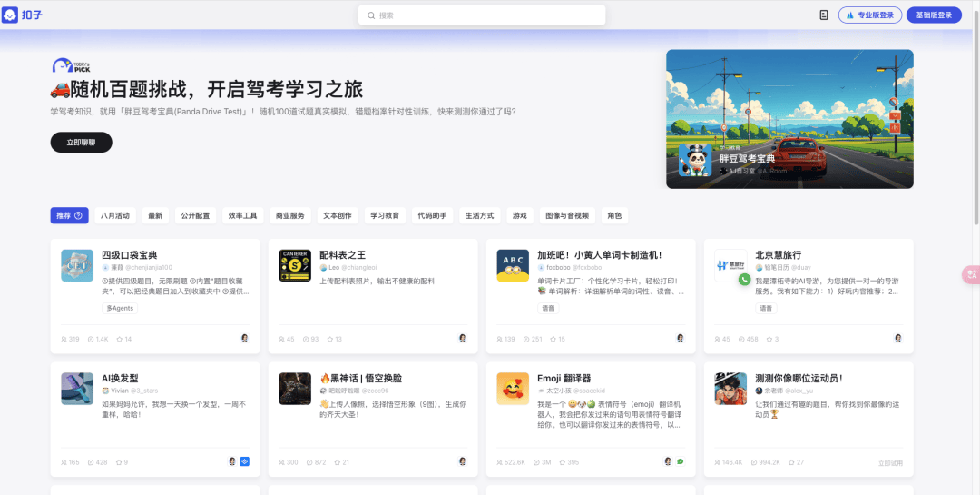Click the green phone icon on 北京慧旅行
Screen dimensions: 980x495
coord(744,280)
